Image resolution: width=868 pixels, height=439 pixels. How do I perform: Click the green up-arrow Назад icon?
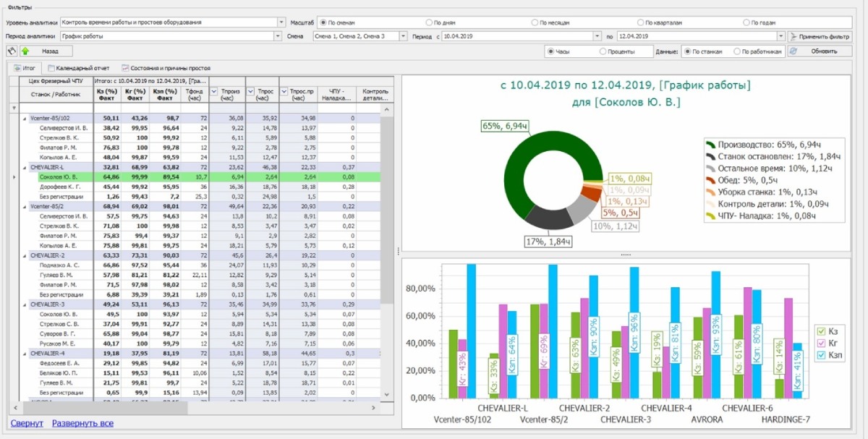click(25, 51)
